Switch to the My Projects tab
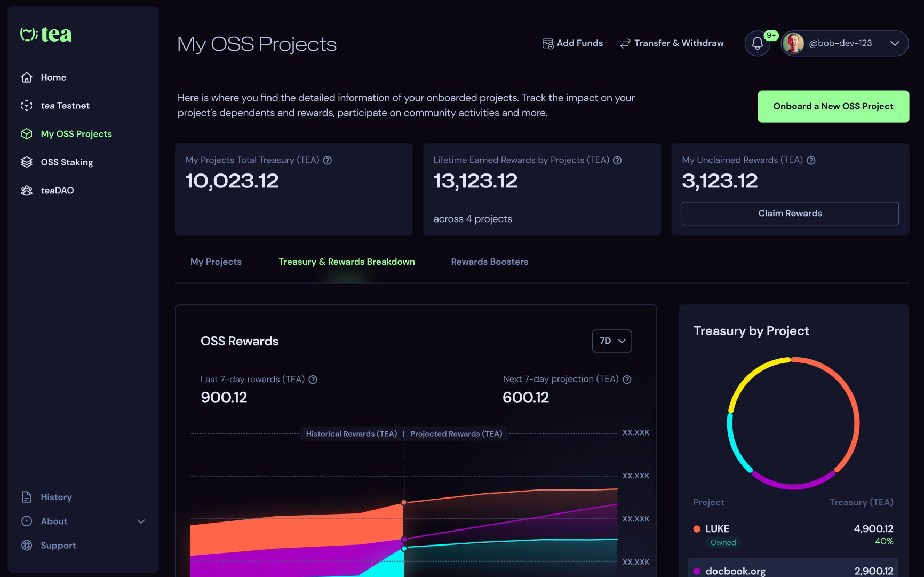Viewport: 924px width, 577px height. (x=216, y=262)
